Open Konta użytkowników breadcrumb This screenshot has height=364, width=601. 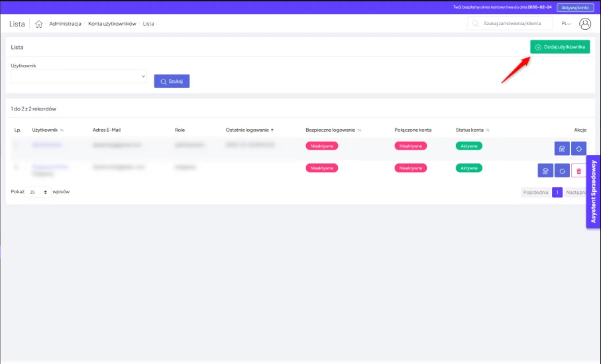(112, 24)
